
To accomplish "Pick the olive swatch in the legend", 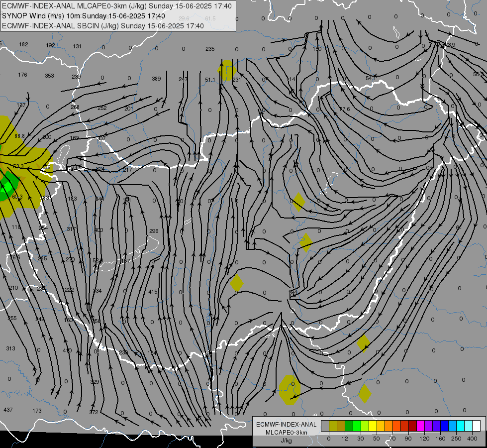I will (x=333, y=426).
